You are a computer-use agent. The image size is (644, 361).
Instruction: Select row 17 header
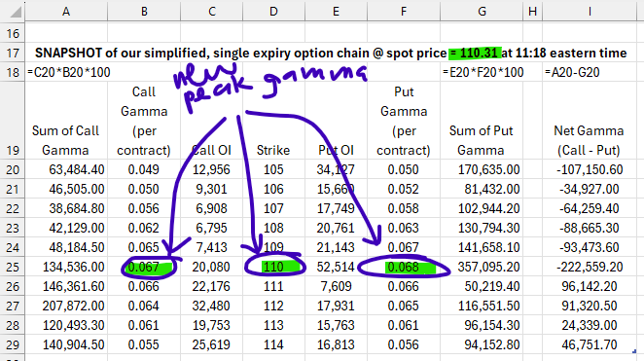click(13, 53)
